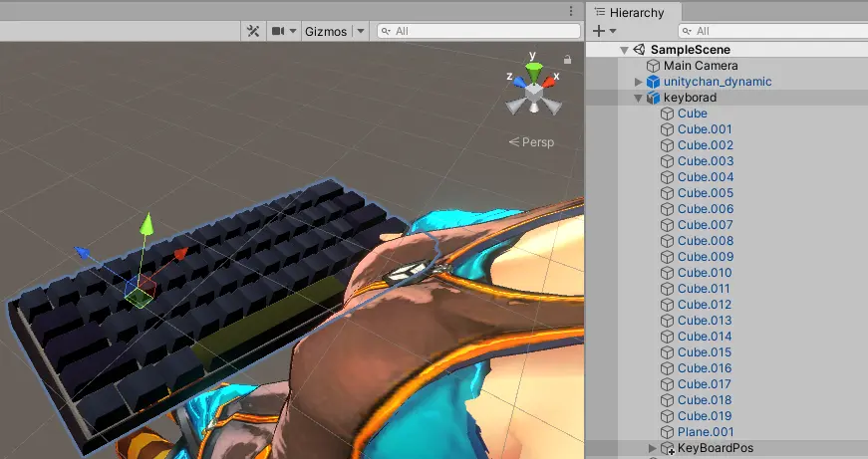Screen dimensions: 868x459
Task: Open the Gizmos dropdown arrow
Action: click(361, 32)
